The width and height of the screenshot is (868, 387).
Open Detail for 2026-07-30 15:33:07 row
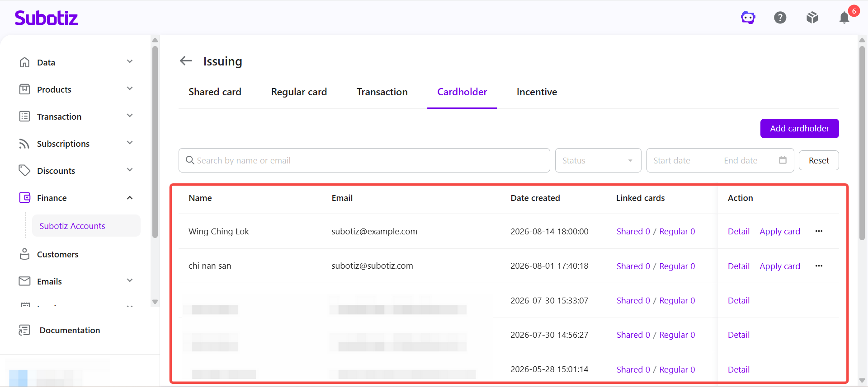739,300
